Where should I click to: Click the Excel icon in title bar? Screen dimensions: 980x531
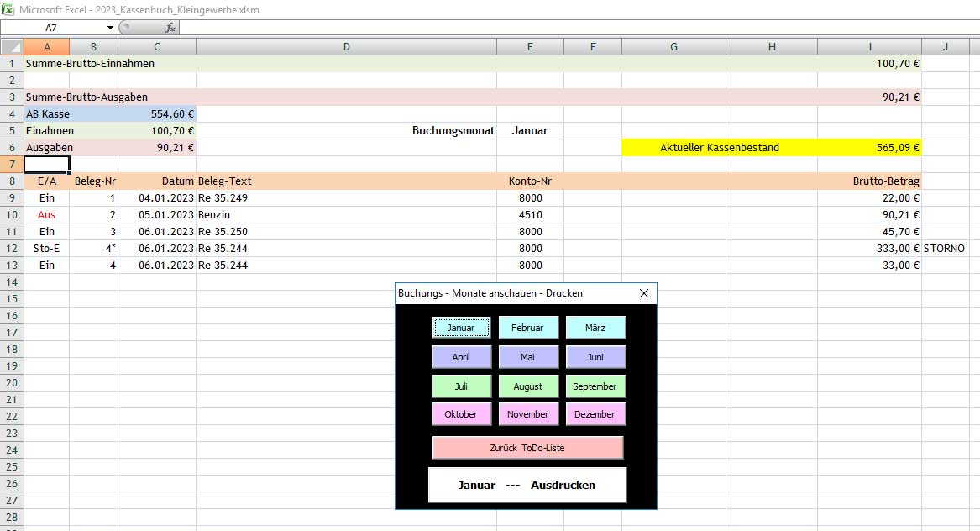tap(8, 8)
